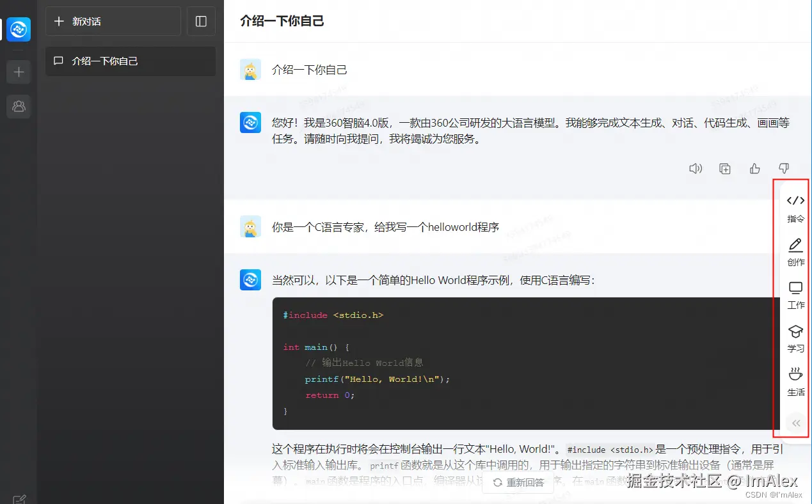
Task: Click the compose icon at bottom left
Action: [x=19, y=498]
